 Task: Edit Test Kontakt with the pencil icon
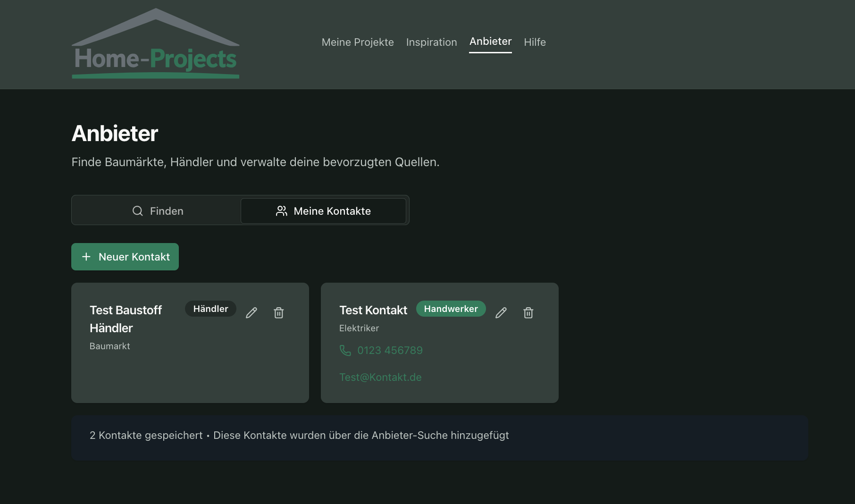pos(501,312)
